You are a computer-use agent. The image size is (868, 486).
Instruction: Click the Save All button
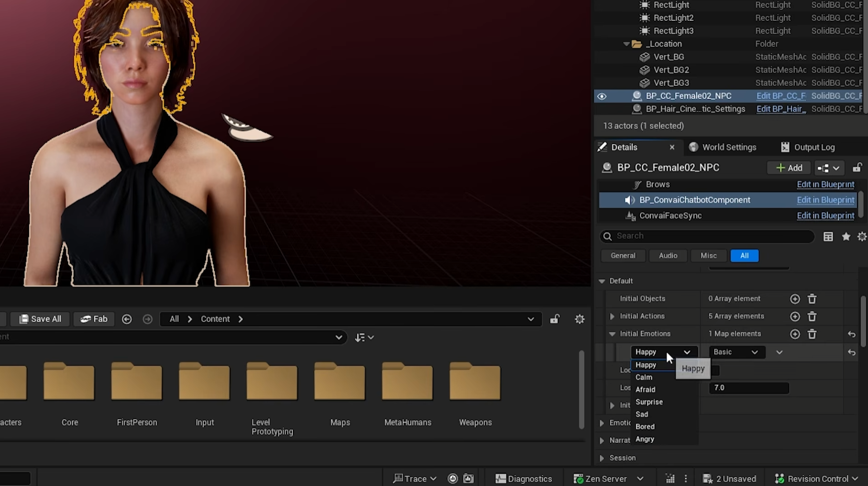tap(40, 319)
